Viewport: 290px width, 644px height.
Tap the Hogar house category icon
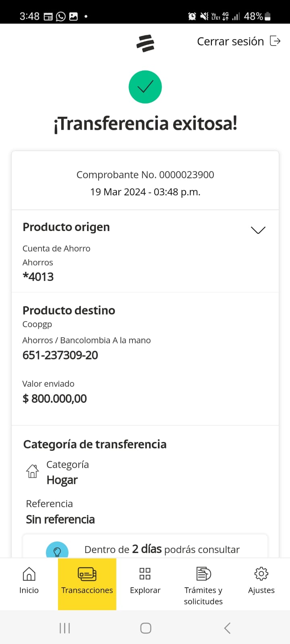tap(33, 471)
